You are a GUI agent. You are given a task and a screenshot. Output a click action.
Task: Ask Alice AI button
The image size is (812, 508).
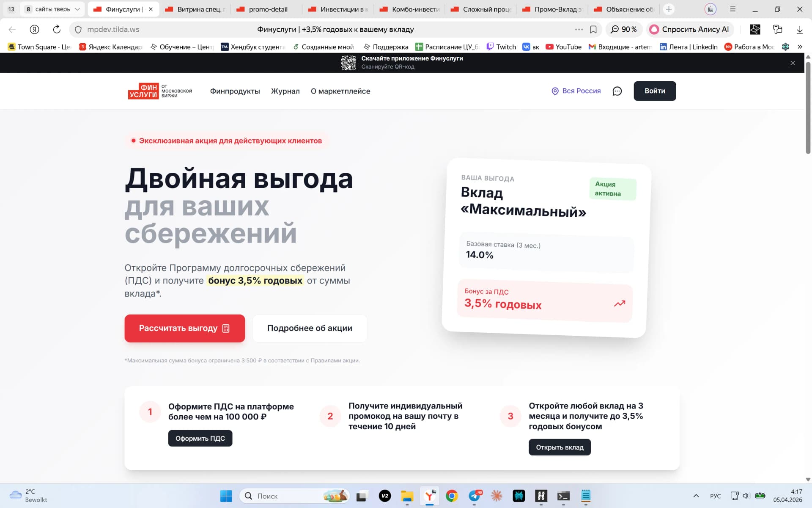tap(689, 29)
